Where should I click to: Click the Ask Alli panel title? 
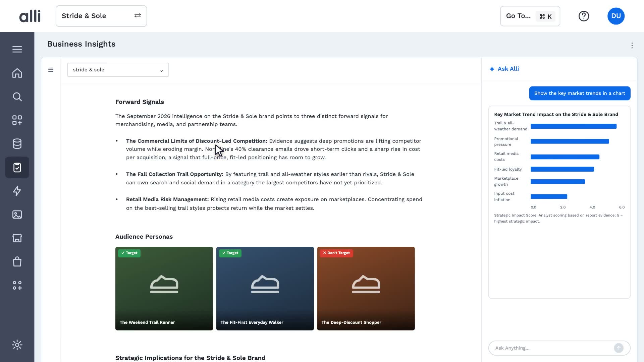(x=508, y=69)
